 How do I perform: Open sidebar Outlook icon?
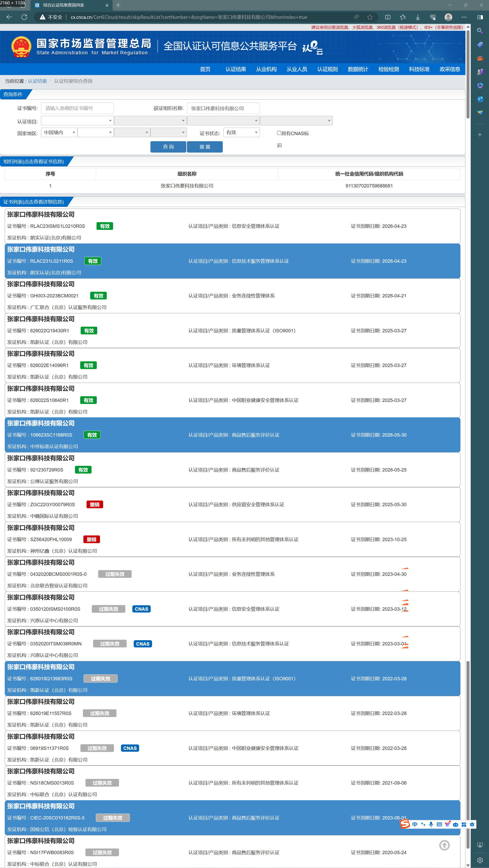(480, 99)
